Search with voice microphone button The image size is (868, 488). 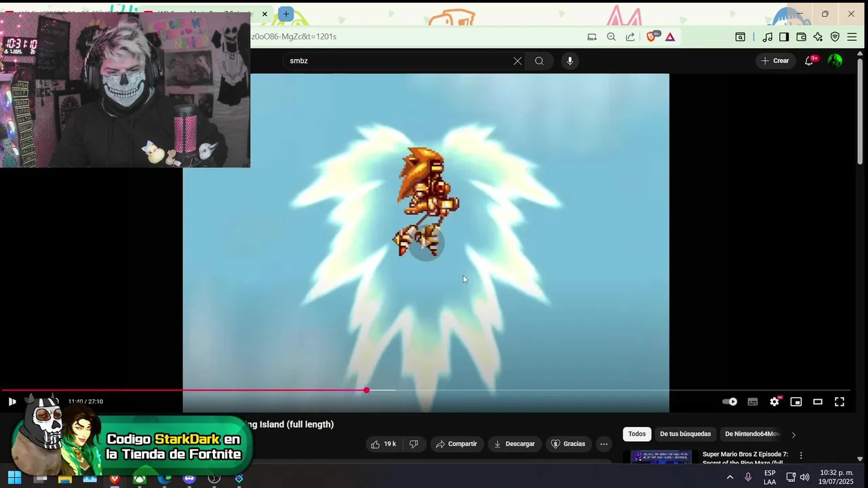click(570, 61)
